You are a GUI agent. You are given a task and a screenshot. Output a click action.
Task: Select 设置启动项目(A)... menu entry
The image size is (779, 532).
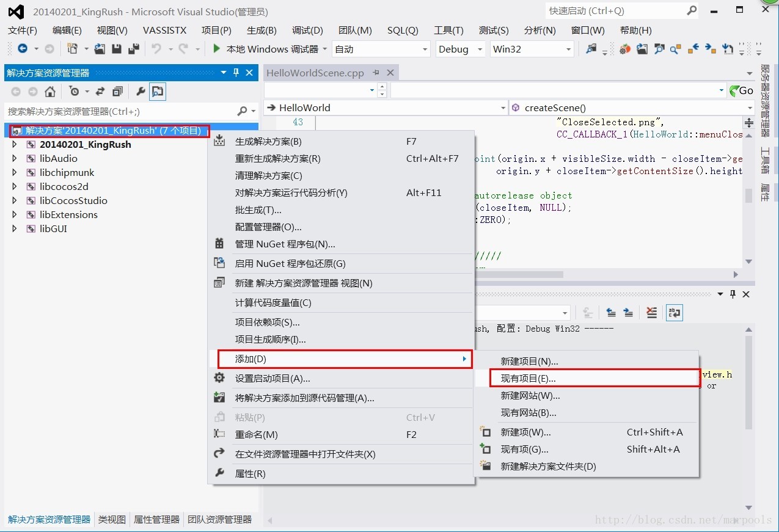[342, 379]
